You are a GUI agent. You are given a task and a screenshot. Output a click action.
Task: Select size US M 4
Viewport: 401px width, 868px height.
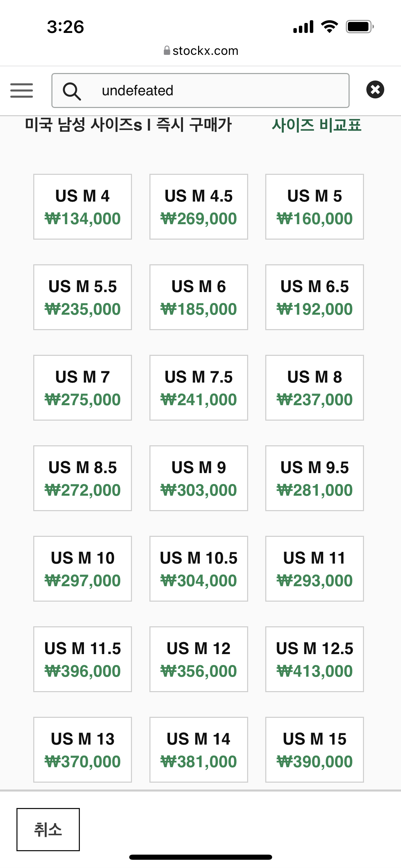(x=83, y=207)
